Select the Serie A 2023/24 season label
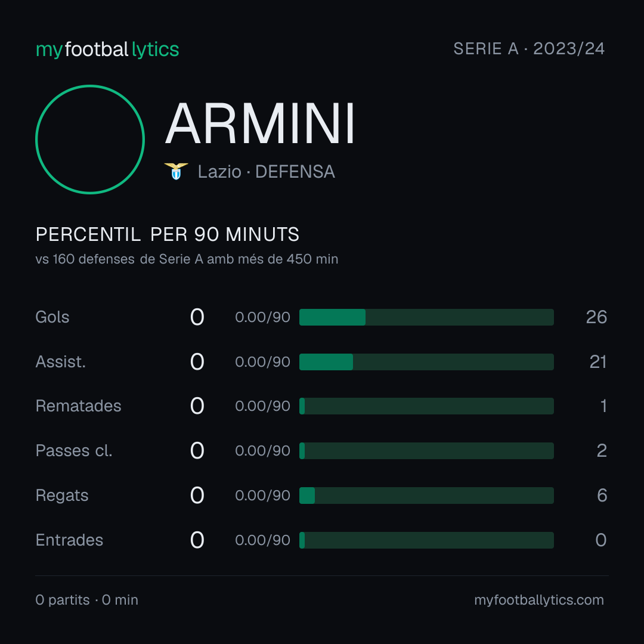644x644 pixels. [529, 49]
